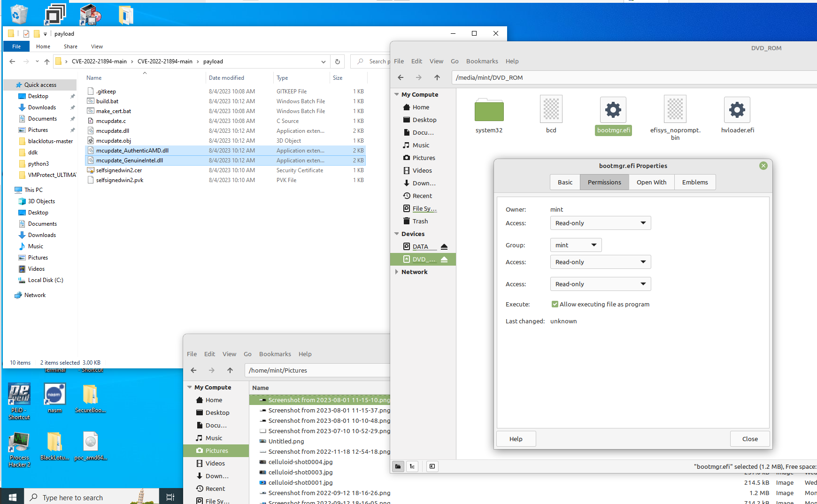Hide the sidebar using the status bar toggle
This screenshot has height=504, width=817.
pos(432,466)
